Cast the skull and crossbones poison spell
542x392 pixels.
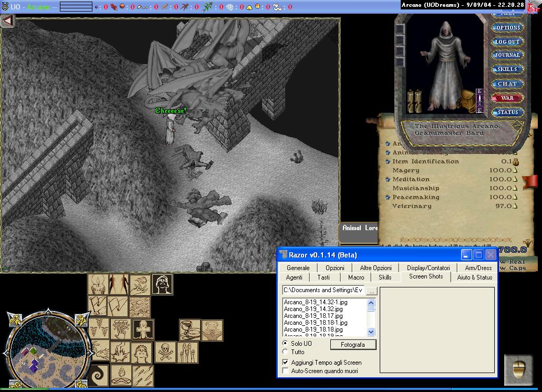(x=165, y=352)
